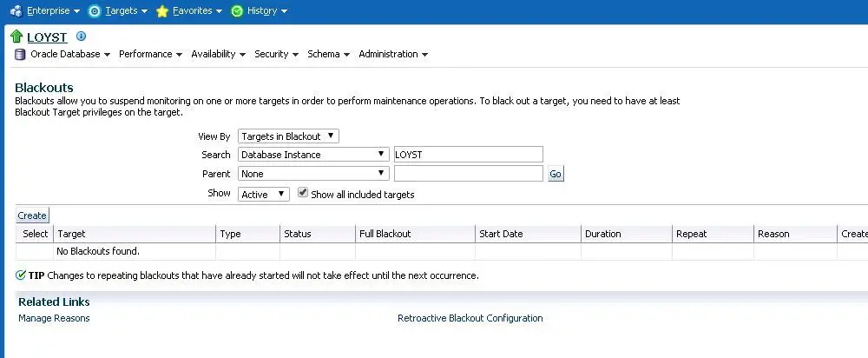Expand the Search Database Instance dropdown
Viewport: 868px width, 358px height.
coord(313,155)
